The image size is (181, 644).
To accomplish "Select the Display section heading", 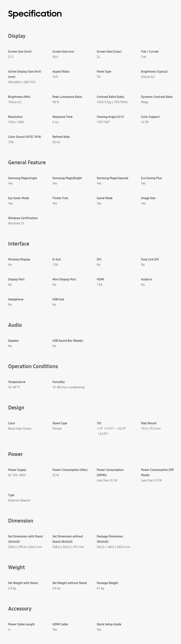I will 17,36.
